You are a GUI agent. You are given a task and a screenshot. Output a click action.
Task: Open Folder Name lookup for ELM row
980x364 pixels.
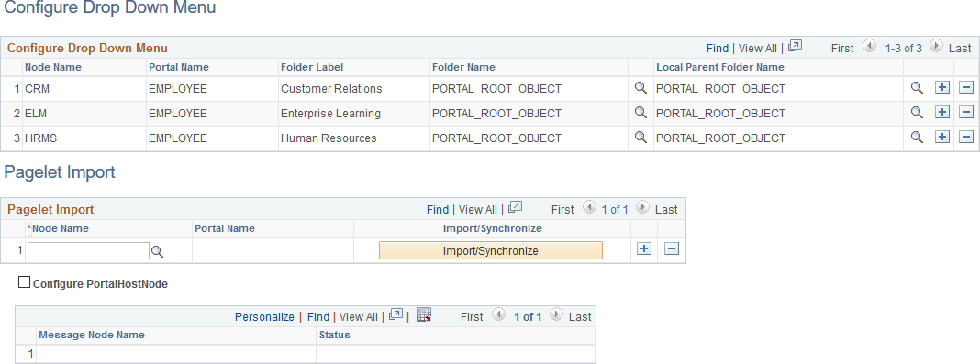click(x=640, y=113)
